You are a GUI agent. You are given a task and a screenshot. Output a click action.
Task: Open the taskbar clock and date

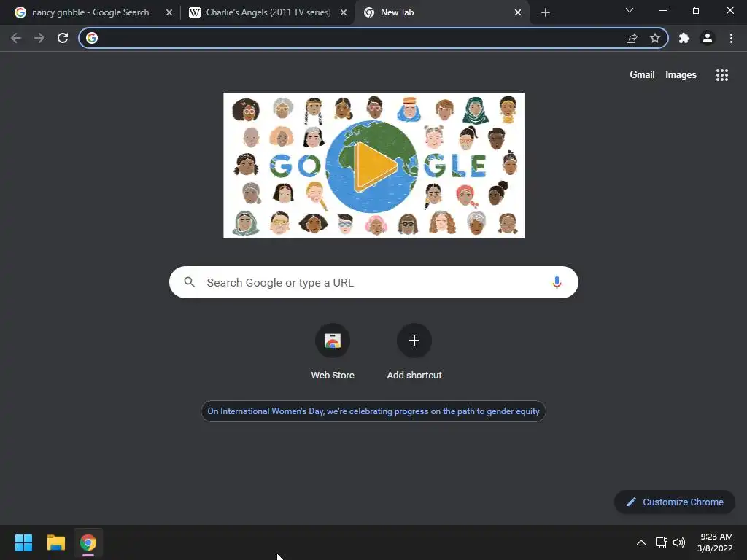(715, 542)
